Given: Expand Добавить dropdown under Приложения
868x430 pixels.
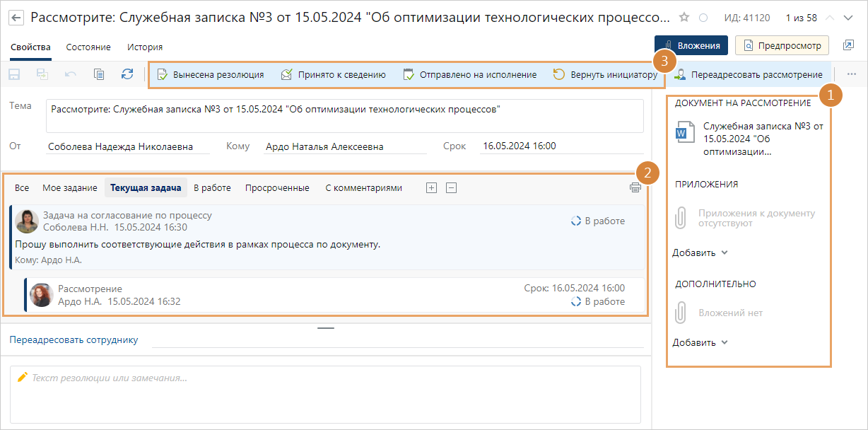Looking at the screenshot, I should 700,252.
